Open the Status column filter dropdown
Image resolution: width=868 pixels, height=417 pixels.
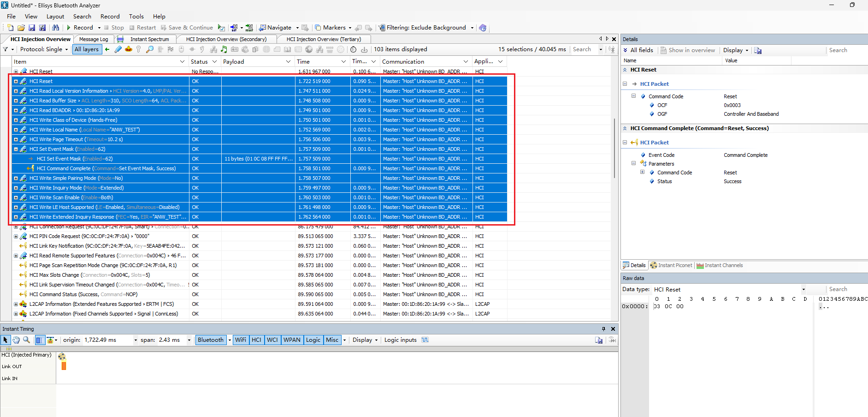[214, 61]
